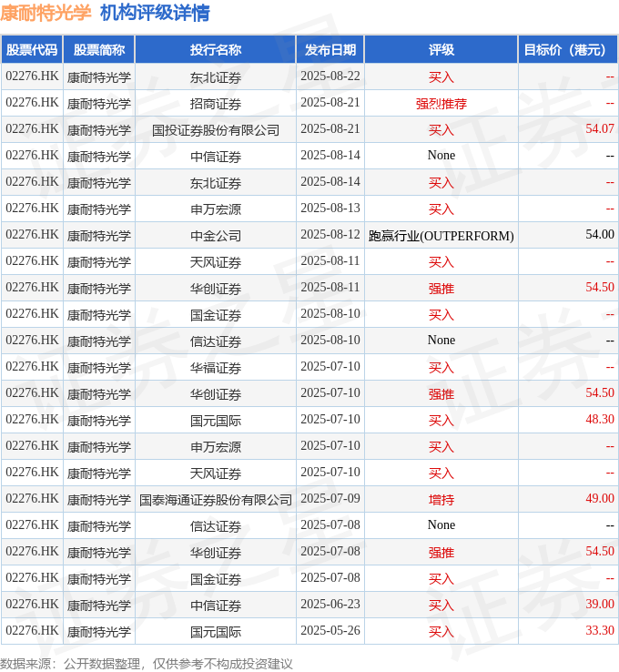Click the 股票代码 column header
619x672 pixels.
point(32,50)
